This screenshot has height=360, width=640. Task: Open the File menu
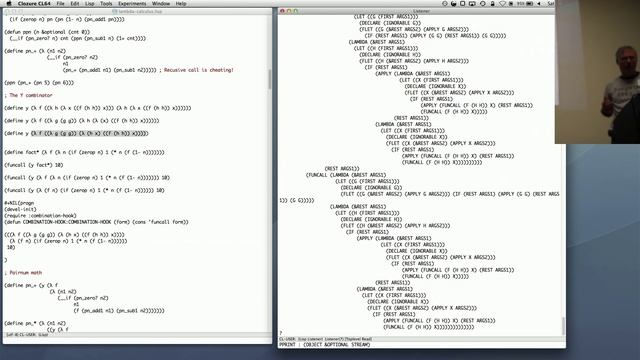(x=60, y=3)
